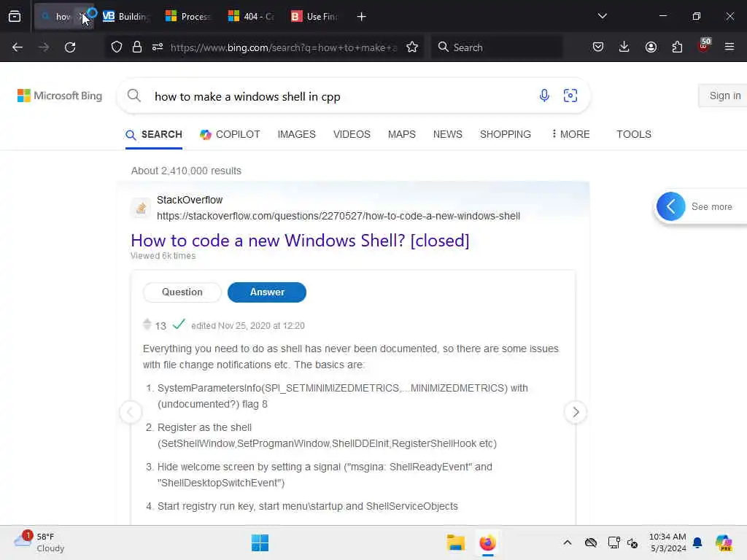This screenshot has height=560, width=747.
Task: Go to Microsoft Bing home logo
Action: [x=60, y=96]
